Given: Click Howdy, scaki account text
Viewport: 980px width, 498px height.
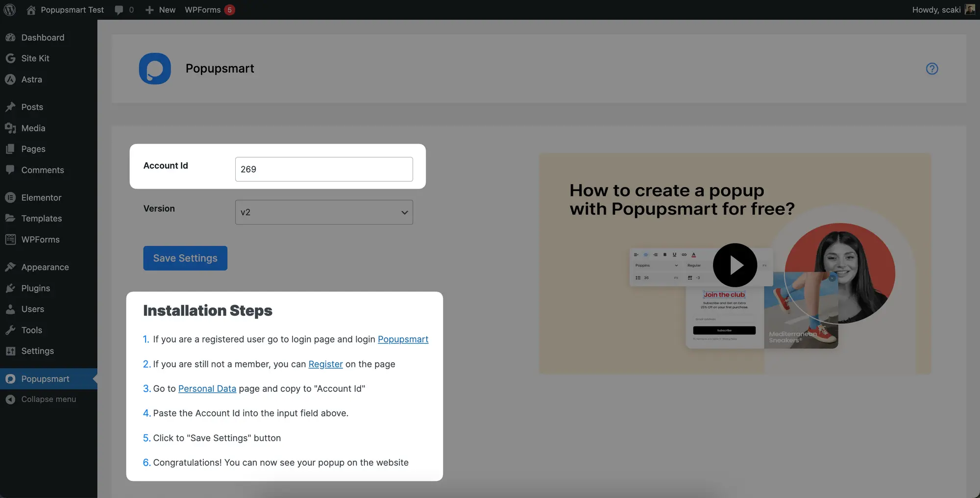Looking at the screenshot, I should [936, 10].
